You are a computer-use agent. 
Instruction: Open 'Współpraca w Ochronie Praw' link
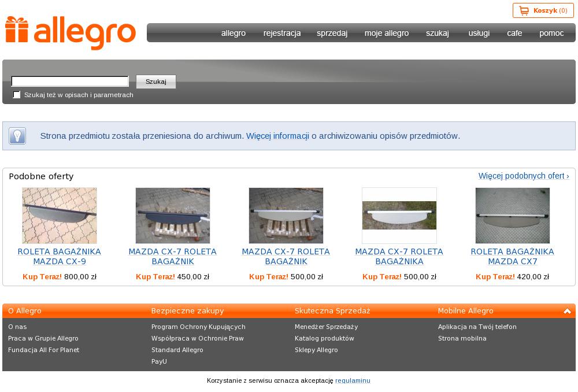coord(198,338)
